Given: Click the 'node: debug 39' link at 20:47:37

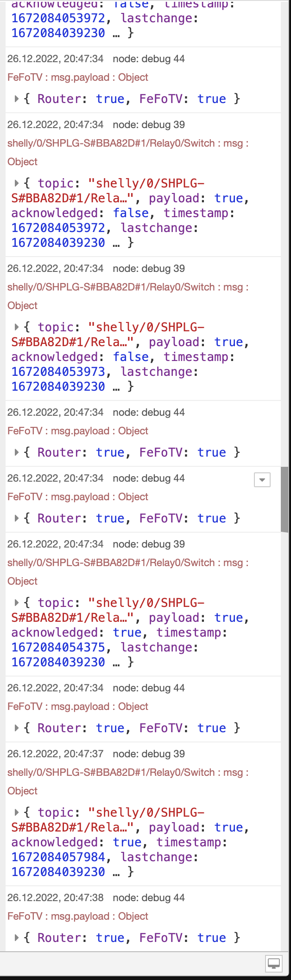Looking at the screenshot, I should (149, 754).
